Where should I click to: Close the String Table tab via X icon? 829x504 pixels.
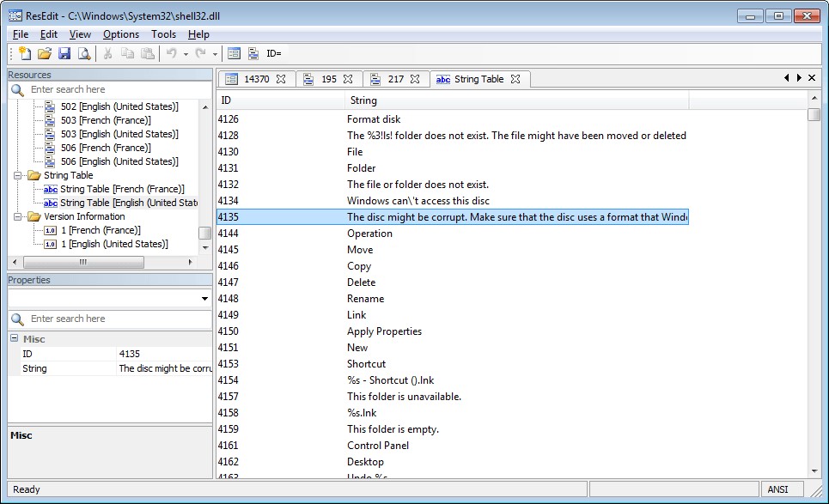click(515, 79)
